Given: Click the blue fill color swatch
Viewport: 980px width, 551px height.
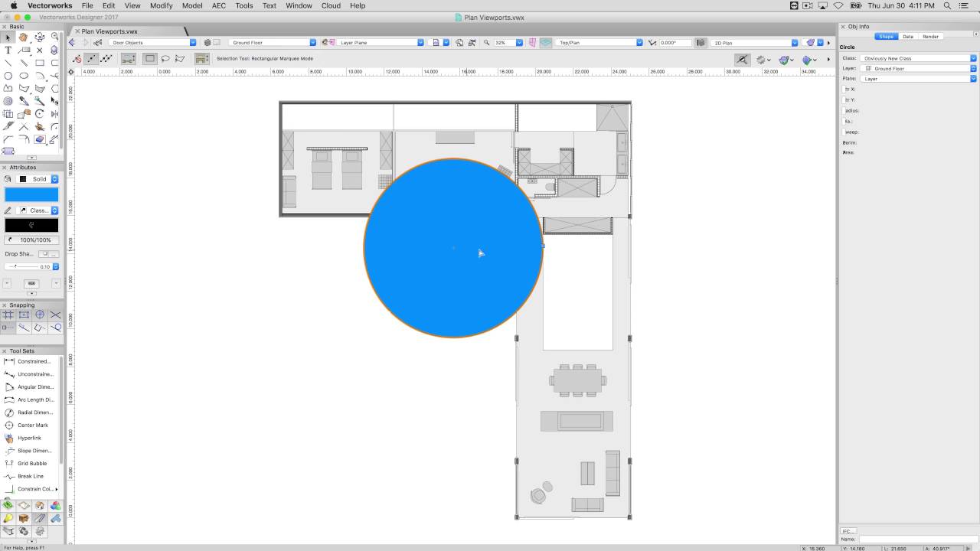Looking at the screenshot, I should 31,194.
